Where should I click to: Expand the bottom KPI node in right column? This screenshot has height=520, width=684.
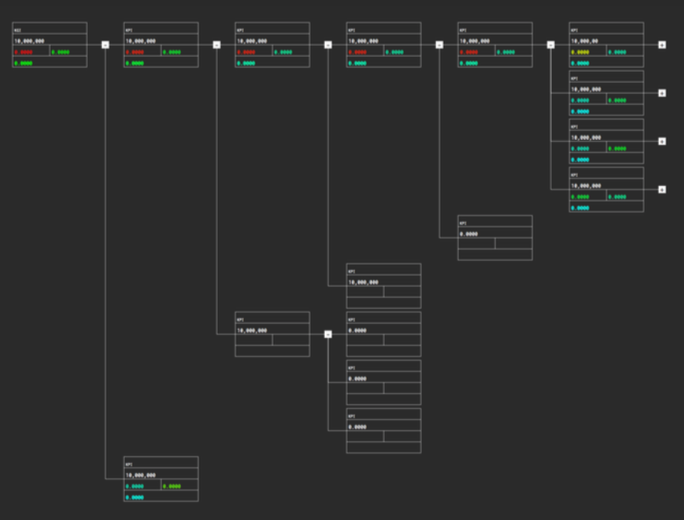tap(662, 189)
